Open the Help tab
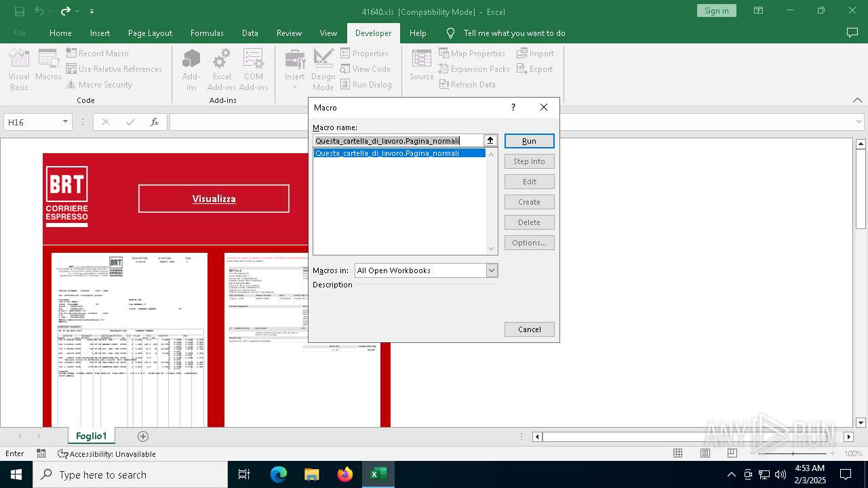 418,33
